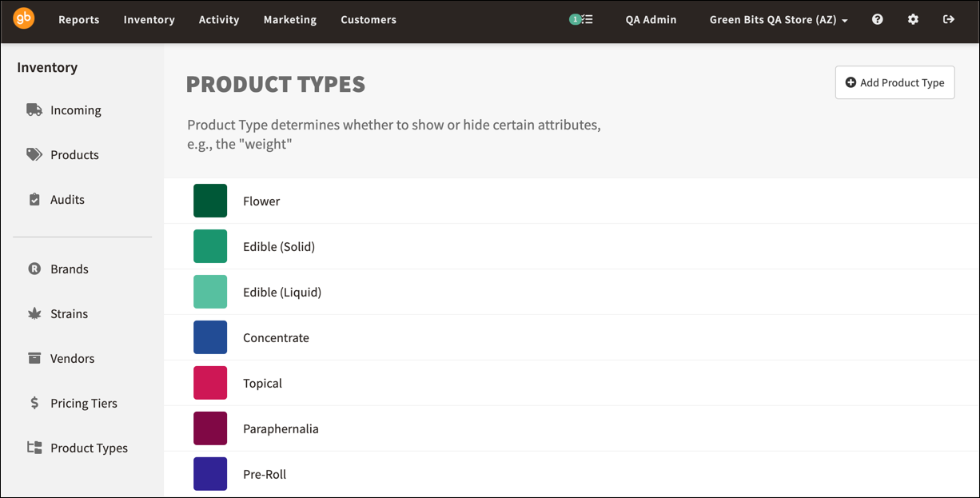
Task: Open the Inventory menu in top bar
Action: point(149,20)
